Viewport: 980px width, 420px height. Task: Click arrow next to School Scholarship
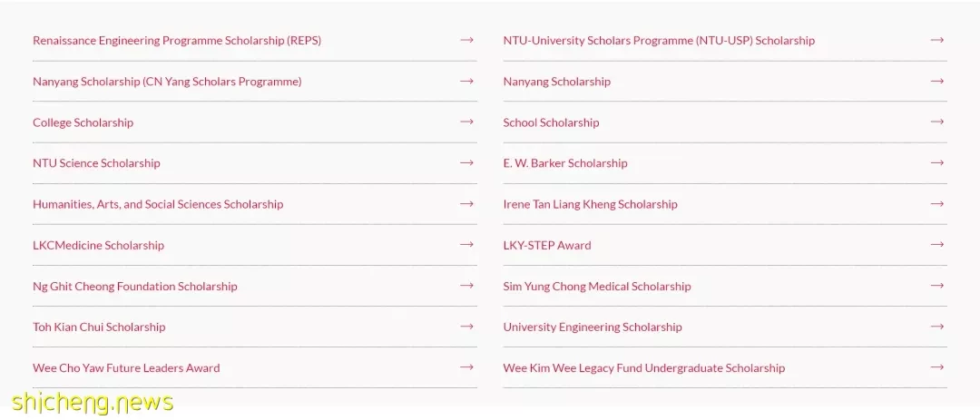tap(936, 122)
